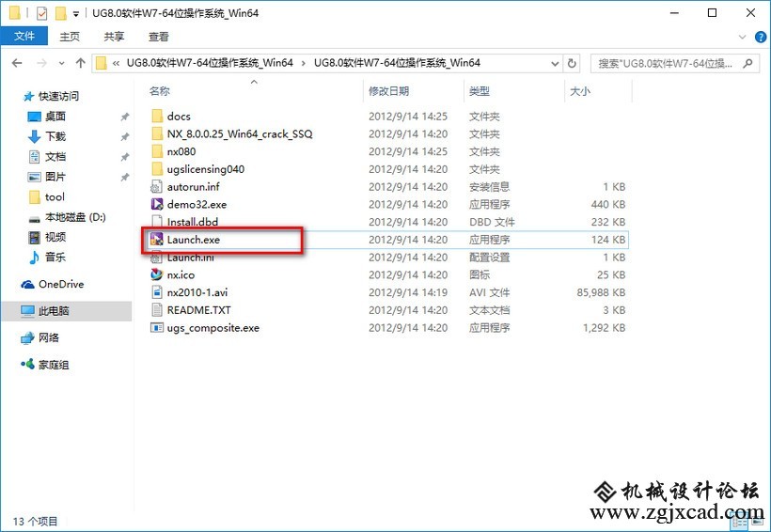771x532 pixels.
Task: Click the NX_8.0.0.25_Win64_crack_SSQ folder icon
Action: coord(157,133)
